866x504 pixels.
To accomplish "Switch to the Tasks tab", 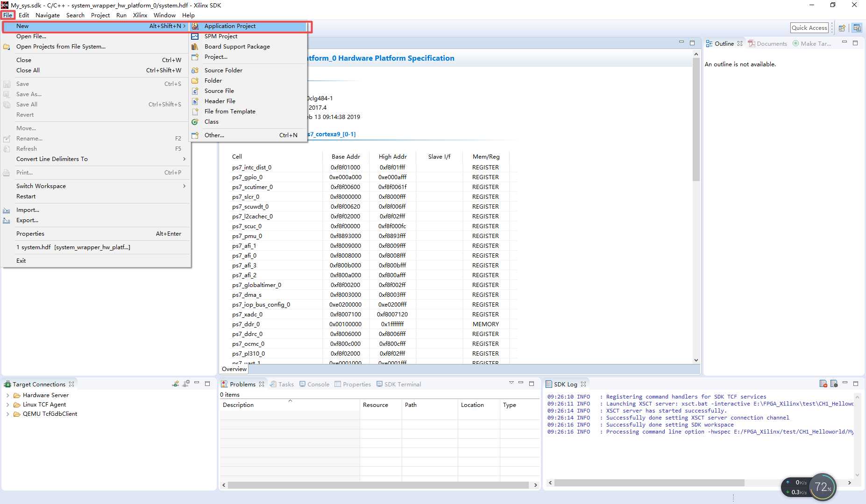I will pyautogui.click(x=282, y=384).
